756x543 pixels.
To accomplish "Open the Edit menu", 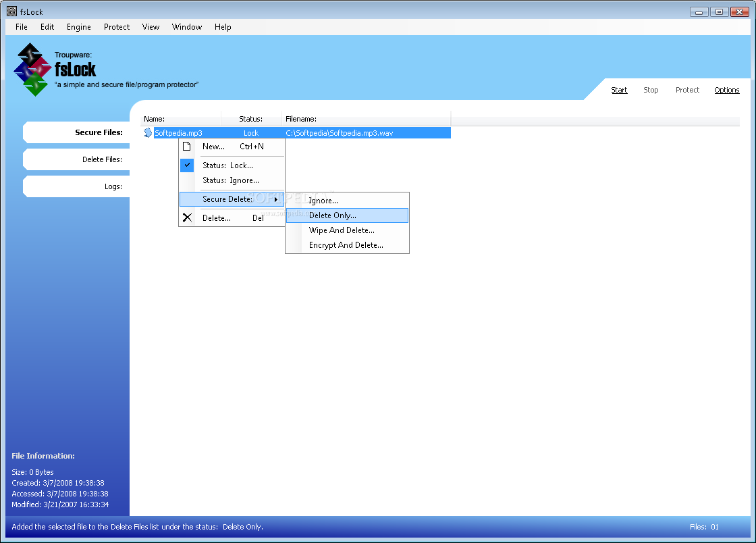I will click(x=47, y=27).
